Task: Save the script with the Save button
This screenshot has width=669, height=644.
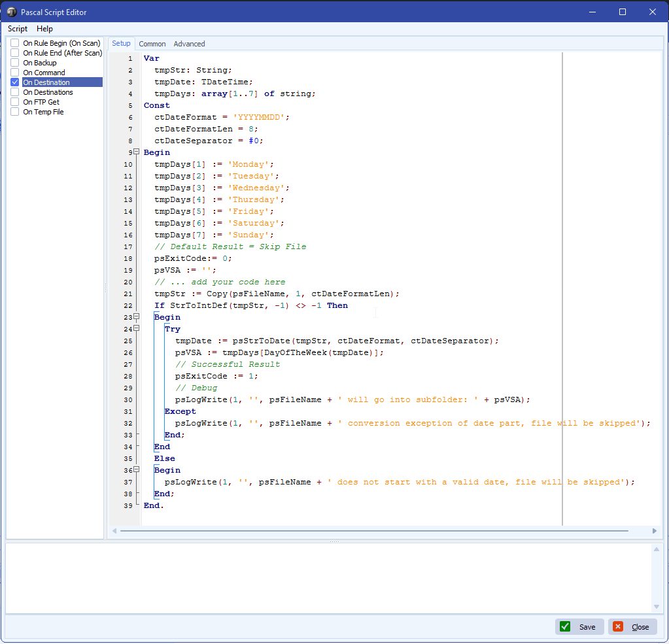Action: point(579,627)
